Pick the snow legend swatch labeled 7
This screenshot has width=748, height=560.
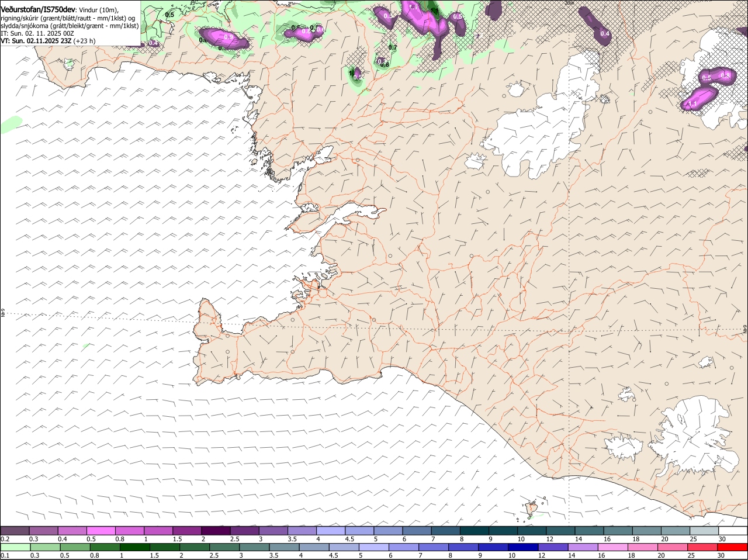pos(445,530)
